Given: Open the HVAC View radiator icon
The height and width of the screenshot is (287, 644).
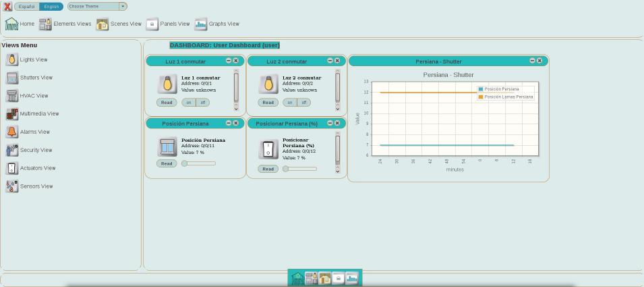Looking at the screenshot, I should (12, 96).
